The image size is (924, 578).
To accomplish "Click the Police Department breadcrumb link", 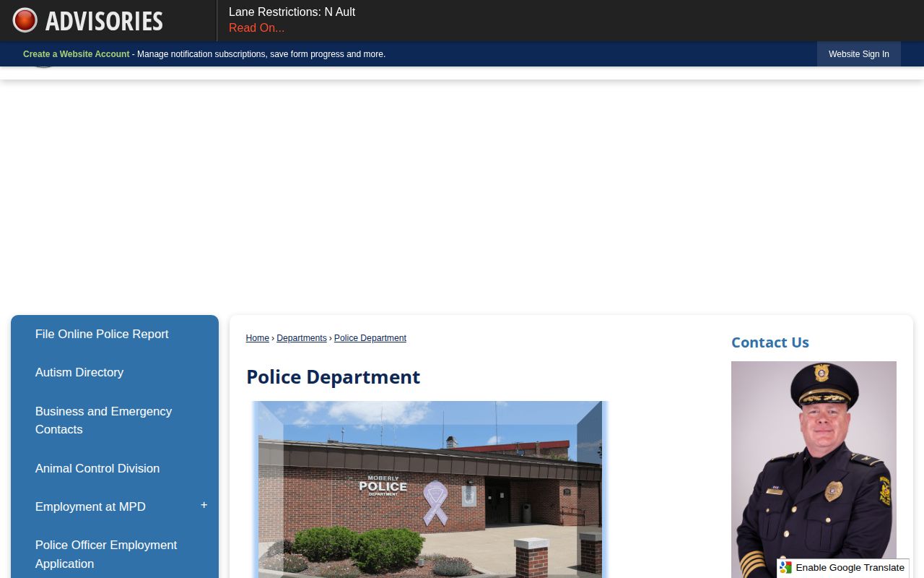I will [370, 338].
